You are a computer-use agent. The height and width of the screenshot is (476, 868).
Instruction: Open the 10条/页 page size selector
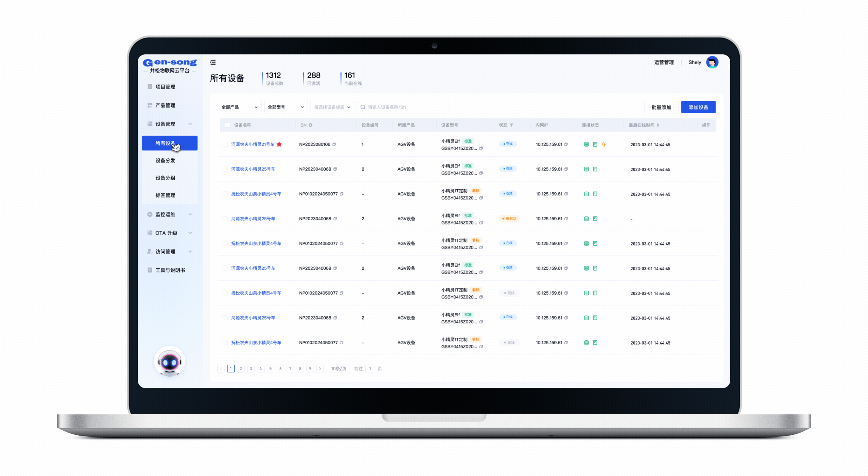(x=339, y=369)
